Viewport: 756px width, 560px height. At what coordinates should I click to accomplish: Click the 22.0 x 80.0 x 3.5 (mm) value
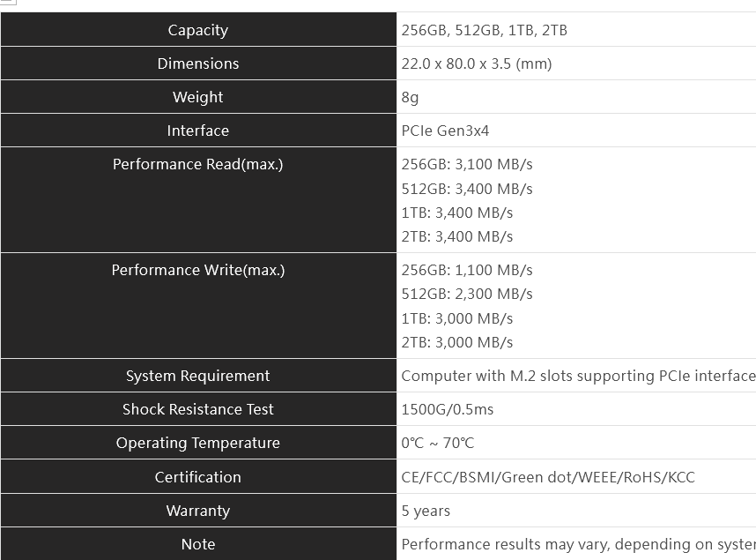[x=477, y=63]
